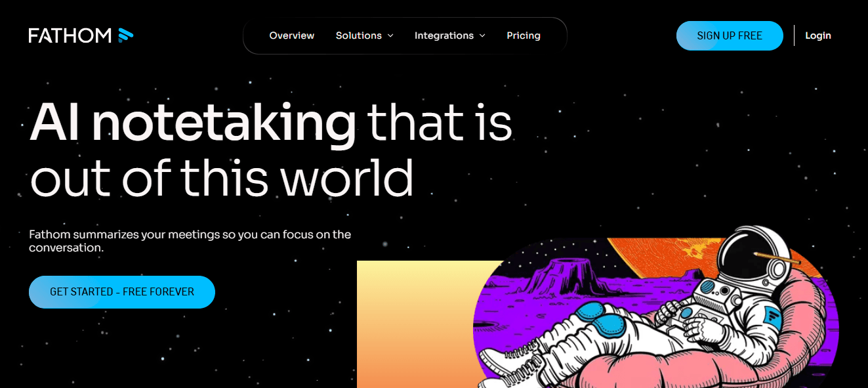This screenshot has height=388, width=868.
Task: Expand the Solutions chevron arrow
Action: tap(390, 35)
